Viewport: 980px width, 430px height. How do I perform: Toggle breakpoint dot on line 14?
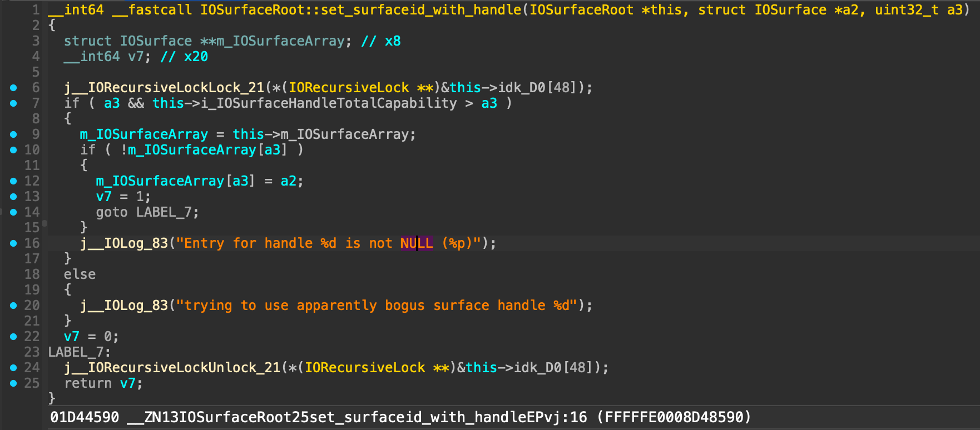13,212
